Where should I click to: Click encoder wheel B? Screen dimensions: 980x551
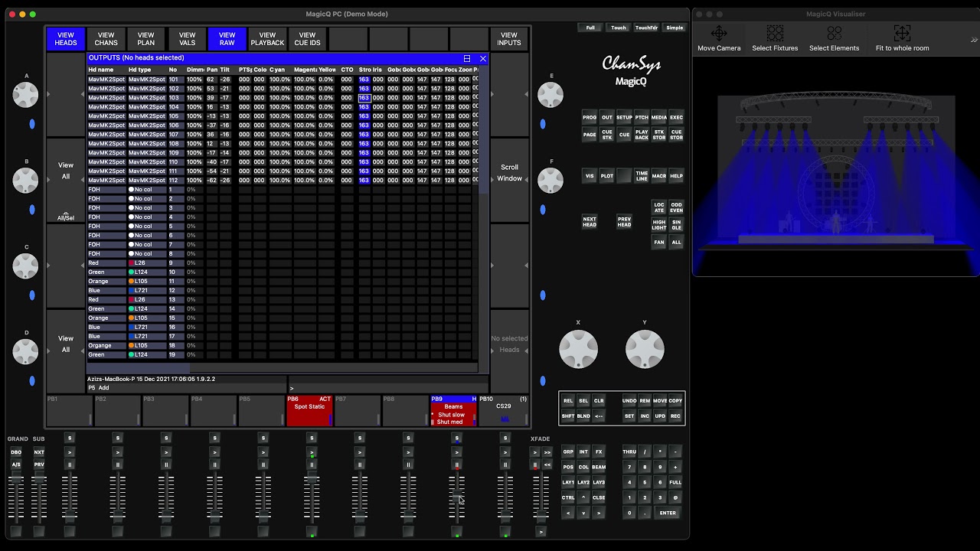pyautogui.click(x=25, y=180)
